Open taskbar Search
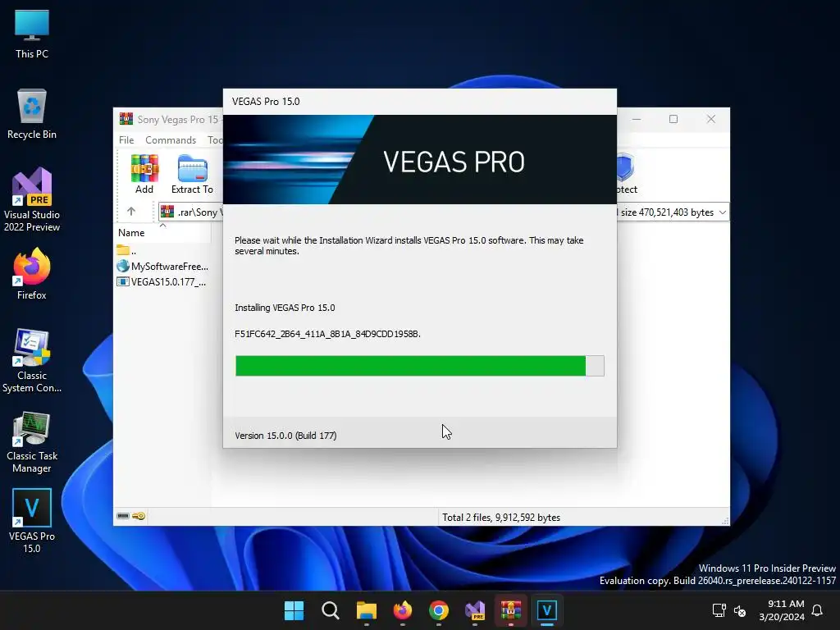The image size is (840, 630). (330, 610)
